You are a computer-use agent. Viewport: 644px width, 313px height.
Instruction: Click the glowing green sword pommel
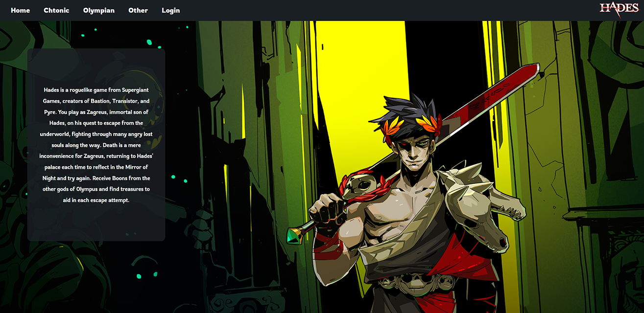295,237
